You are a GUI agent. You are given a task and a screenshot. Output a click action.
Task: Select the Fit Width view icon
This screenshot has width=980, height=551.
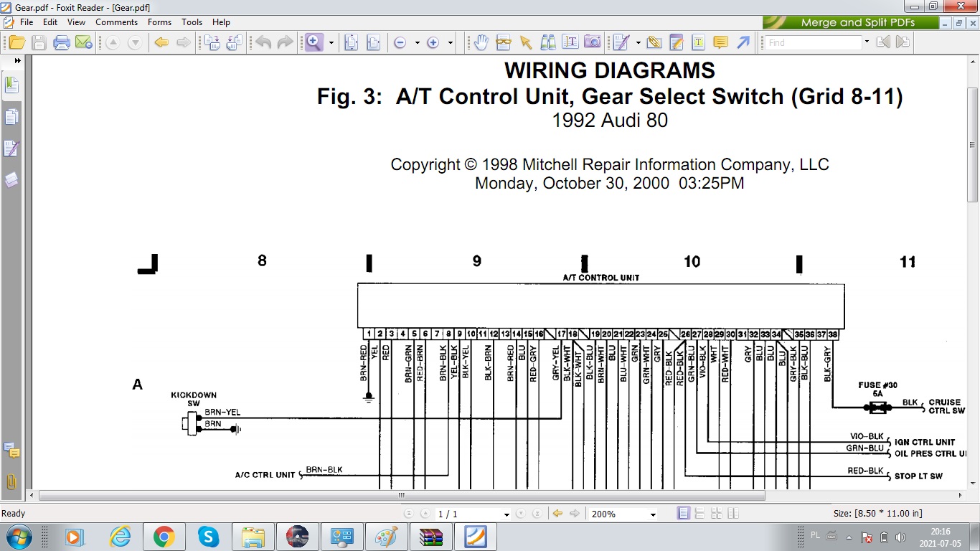(x=374, y=42)
